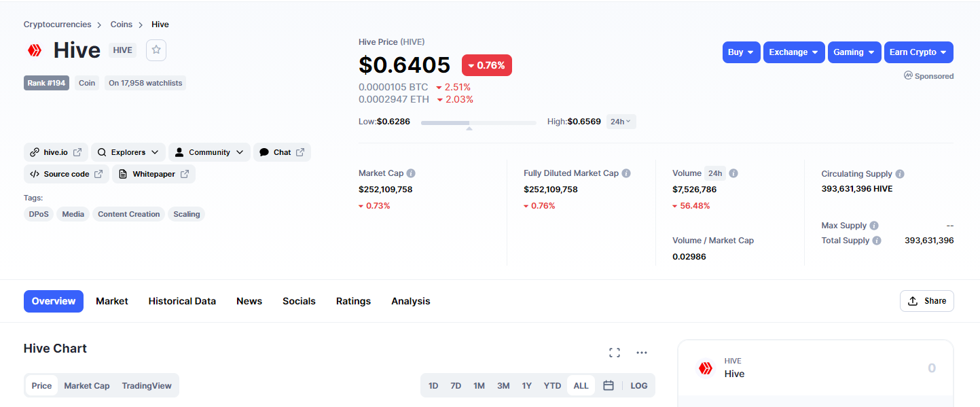980x407 pixels.
Task: Expand the Explorers dropdown
Action: tap(128, 152)
